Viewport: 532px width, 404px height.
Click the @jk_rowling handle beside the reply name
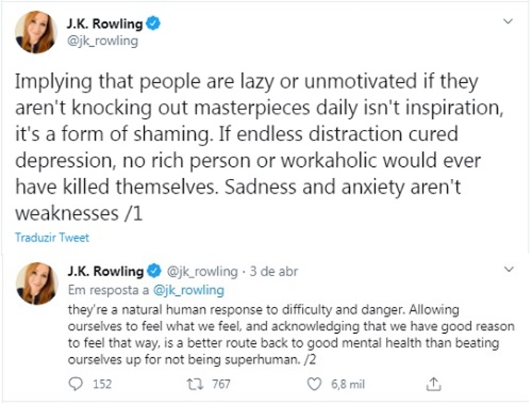(201, 272)
